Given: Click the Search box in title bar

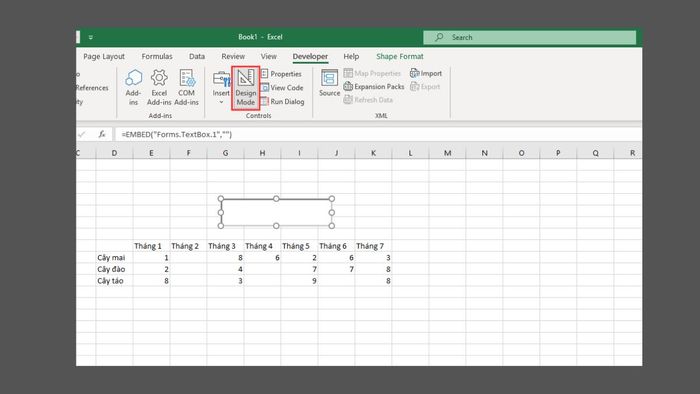Looking at the screenshot, I should (529, 37).
